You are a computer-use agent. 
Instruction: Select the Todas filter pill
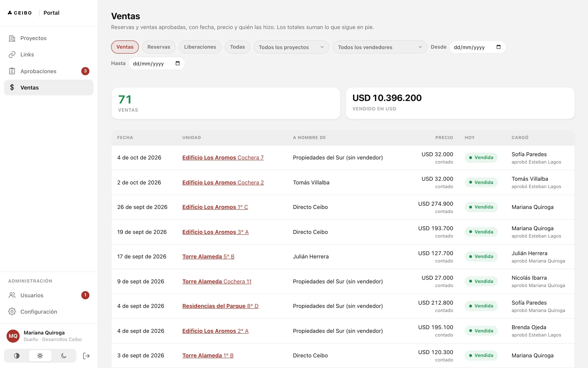coord(237,47)
